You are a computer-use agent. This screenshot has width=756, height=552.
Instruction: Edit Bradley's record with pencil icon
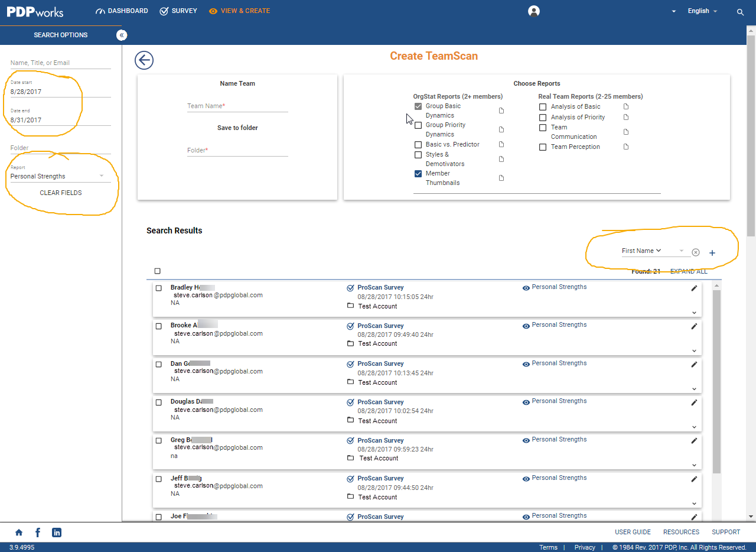pos(694,288)
